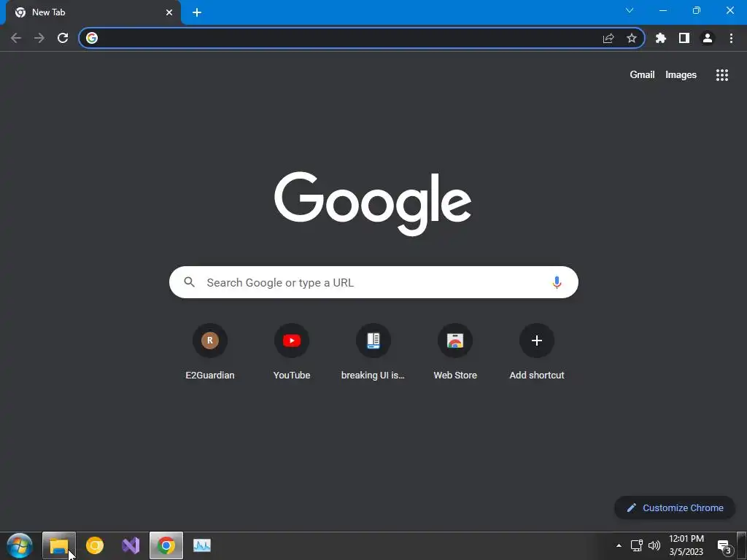Go back using the back arrow
Viewport: 747px width, 560px height.
point(16,38)
